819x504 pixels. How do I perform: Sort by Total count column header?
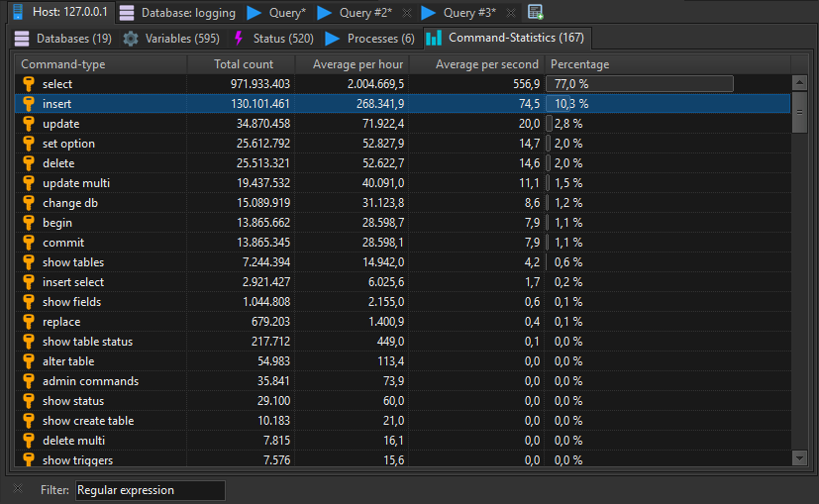[241, 64]
